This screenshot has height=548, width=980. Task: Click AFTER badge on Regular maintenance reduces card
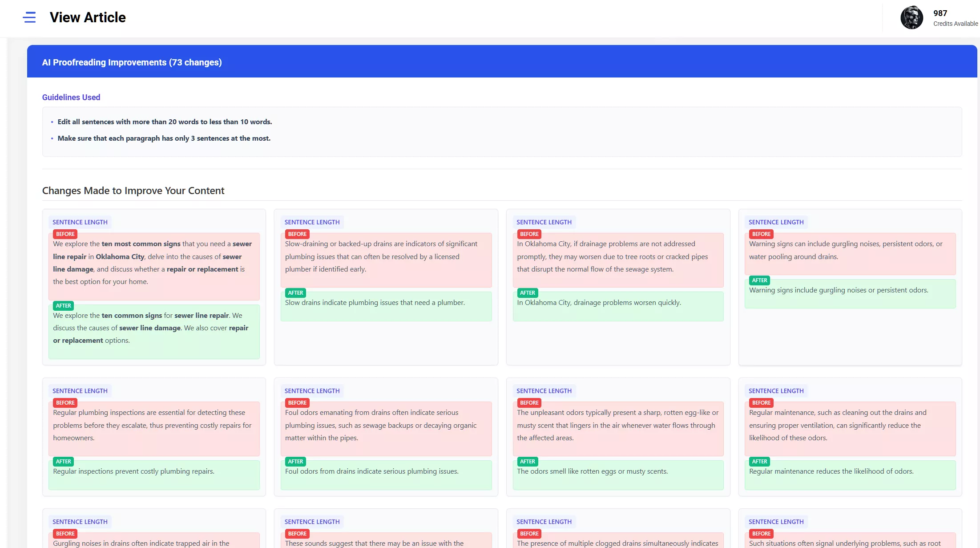pyautogui.click(x=759, y=462)
